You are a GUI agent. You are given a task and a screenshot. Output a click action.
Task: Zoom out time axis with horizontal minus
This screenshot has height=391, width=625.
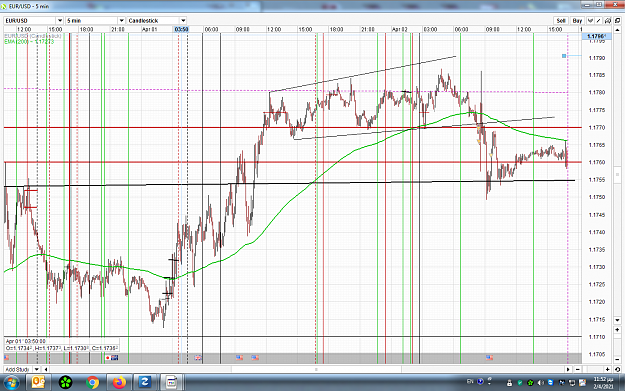pos(578,369)
